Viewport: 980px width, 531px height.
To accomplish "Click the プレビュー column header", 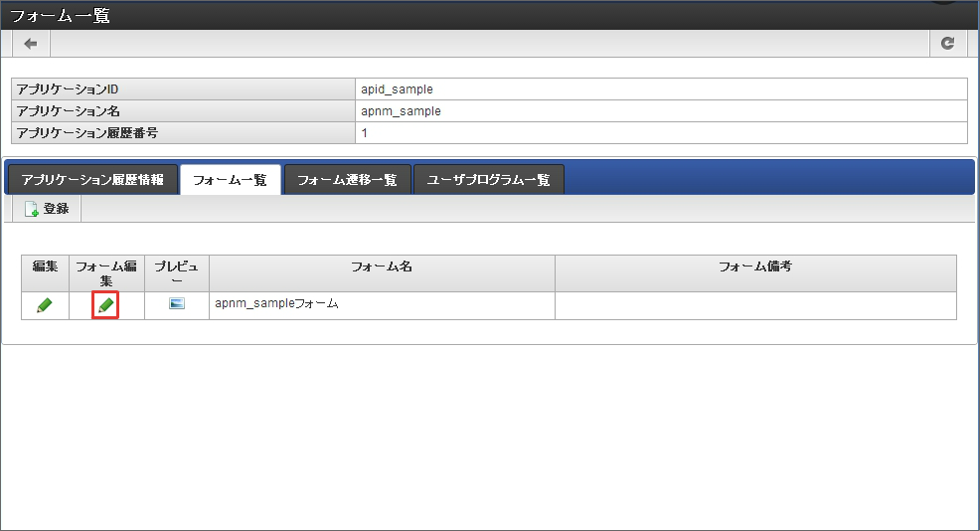I will point(177,273).
